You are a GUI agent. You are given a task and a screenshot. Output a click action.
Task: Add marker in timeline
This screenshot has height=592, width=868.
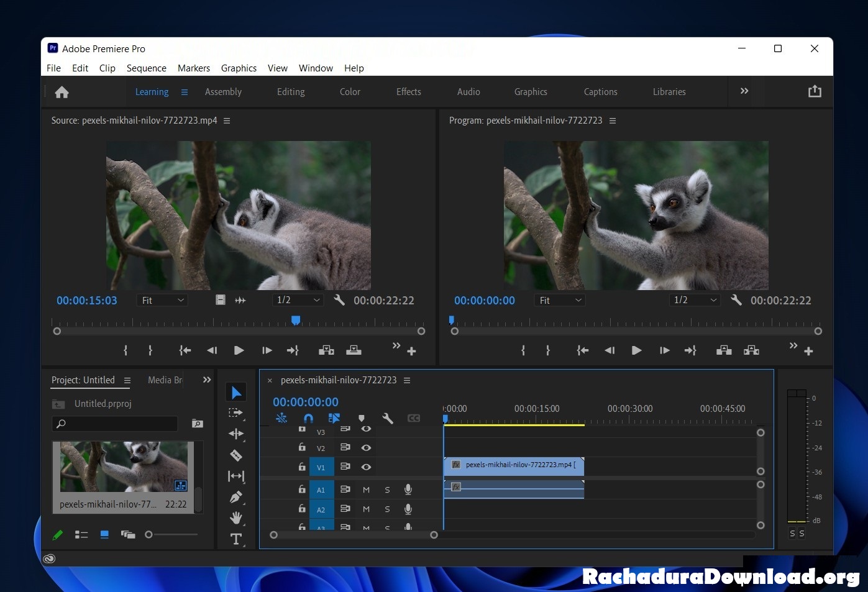[x=362, y=418]
